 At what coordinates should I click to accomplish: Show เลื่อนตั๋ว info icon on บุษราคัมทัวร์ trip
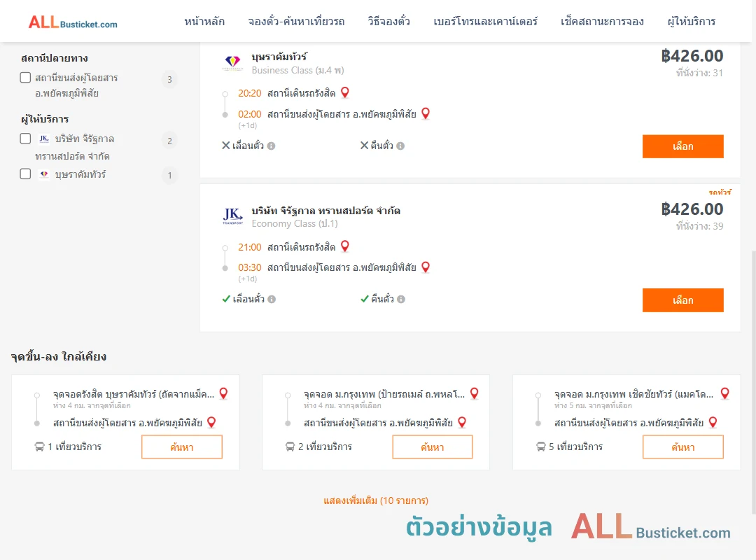[x=272, y=146]
